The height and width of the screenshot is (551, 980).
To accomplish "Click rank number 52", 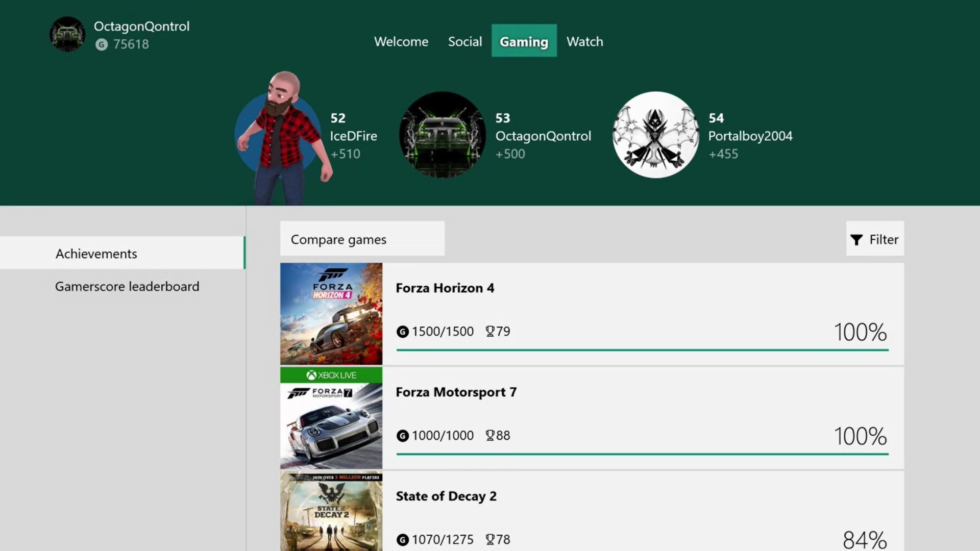I will [x=338, y=118].
